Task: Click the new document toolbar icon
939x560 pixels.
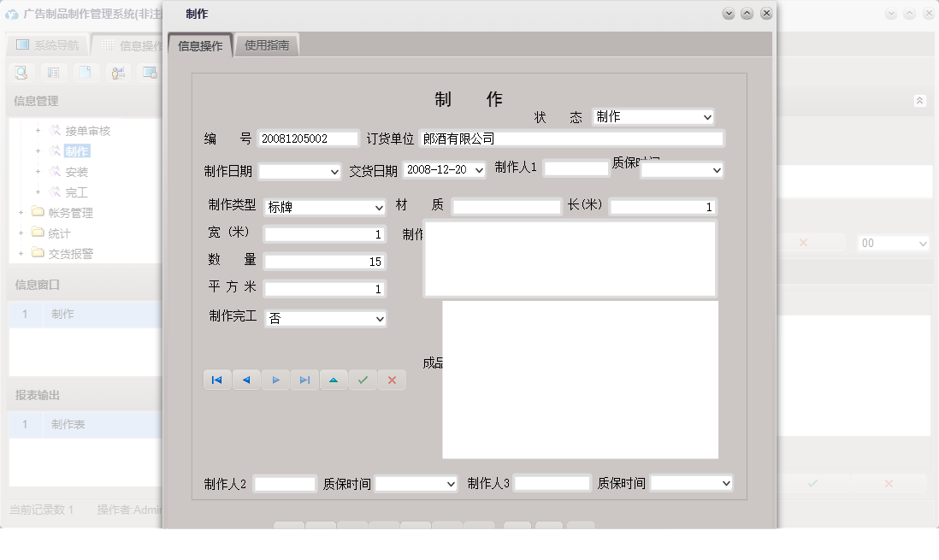Action: [86, 73]
